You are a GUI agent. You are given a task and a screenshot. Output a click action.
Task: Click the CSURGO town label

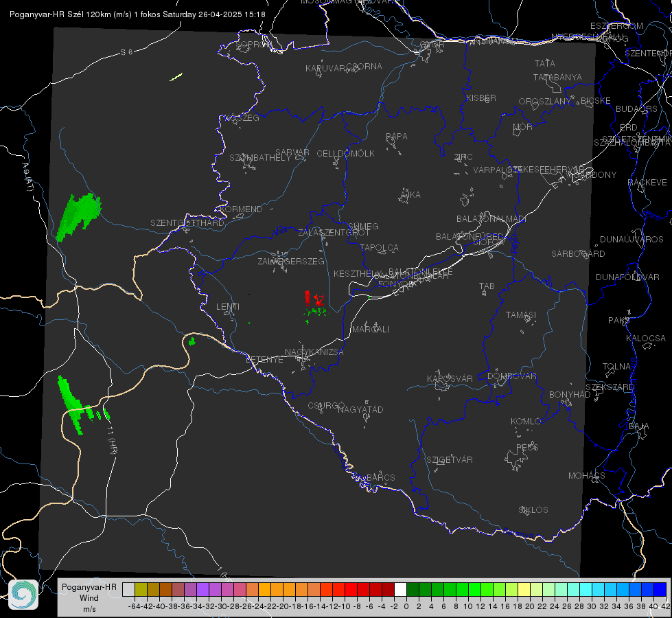326,406
